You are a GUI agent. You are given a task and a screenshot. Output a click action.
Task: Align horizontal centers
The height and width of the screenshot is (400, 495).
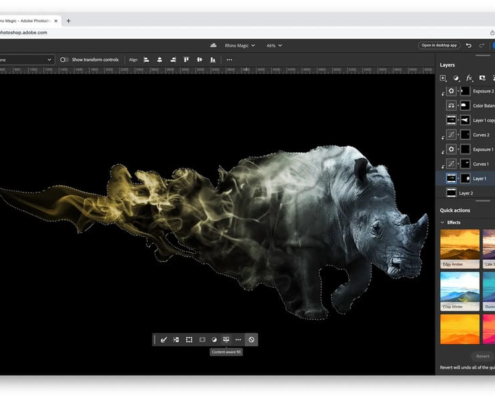click(160, 60)
